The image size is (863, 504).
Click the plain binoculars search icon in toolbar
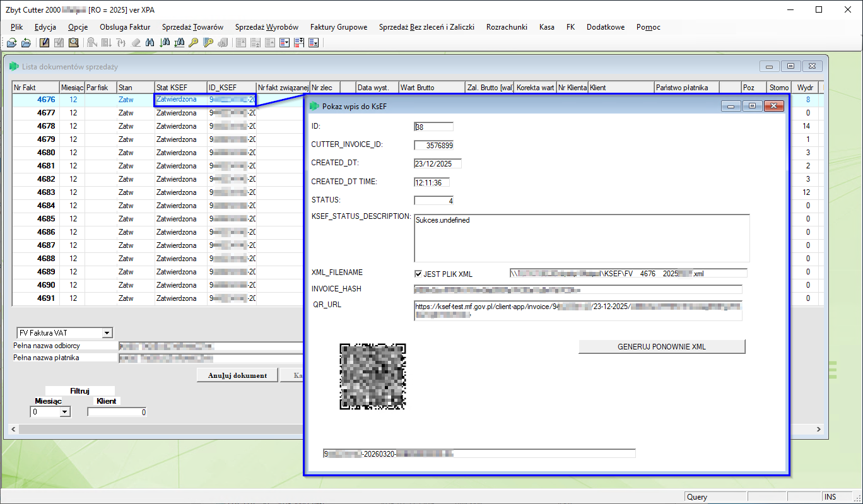click(151, 43)
